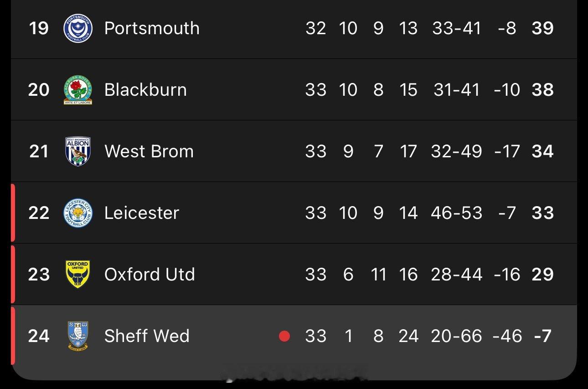Click the Oxford United yellow crest
Image resolution: width=588 pixels, height=389 pixels.
[78, 275]
